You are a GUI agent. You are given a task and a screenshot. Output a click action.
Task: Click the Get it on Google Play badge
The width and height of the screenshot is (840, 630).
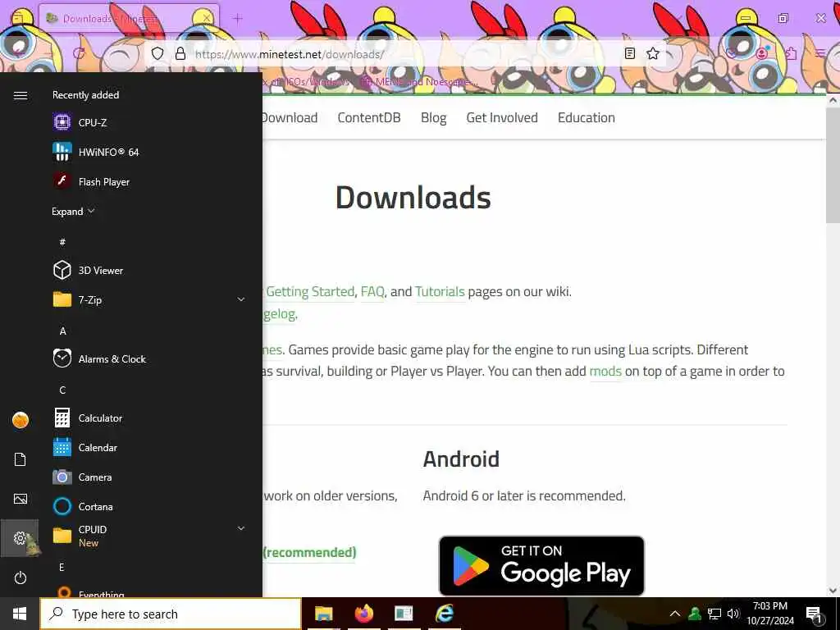pyautogui.click(x=541, y=566)
